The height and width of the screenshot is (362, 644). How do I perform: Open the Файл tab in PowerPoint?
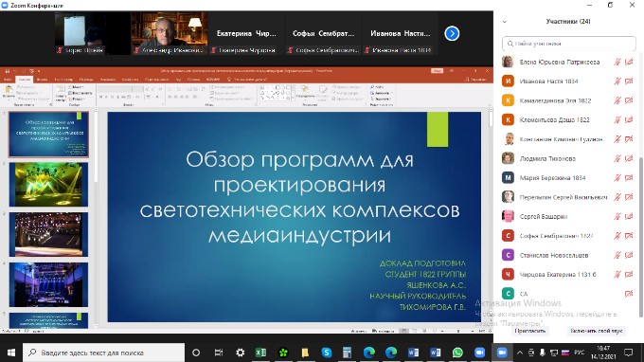click(x=8, y=80)
